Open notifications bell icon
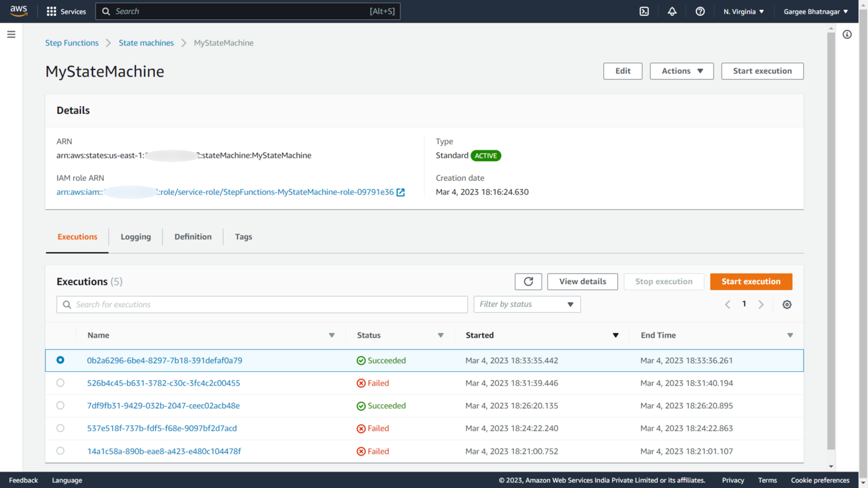 (672, 11)
